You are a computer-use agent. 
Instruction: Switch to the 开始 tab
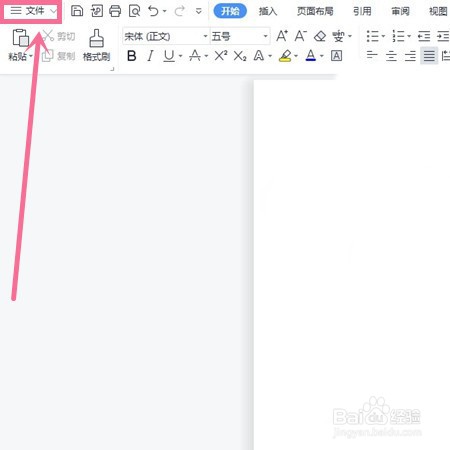point(230,11)
